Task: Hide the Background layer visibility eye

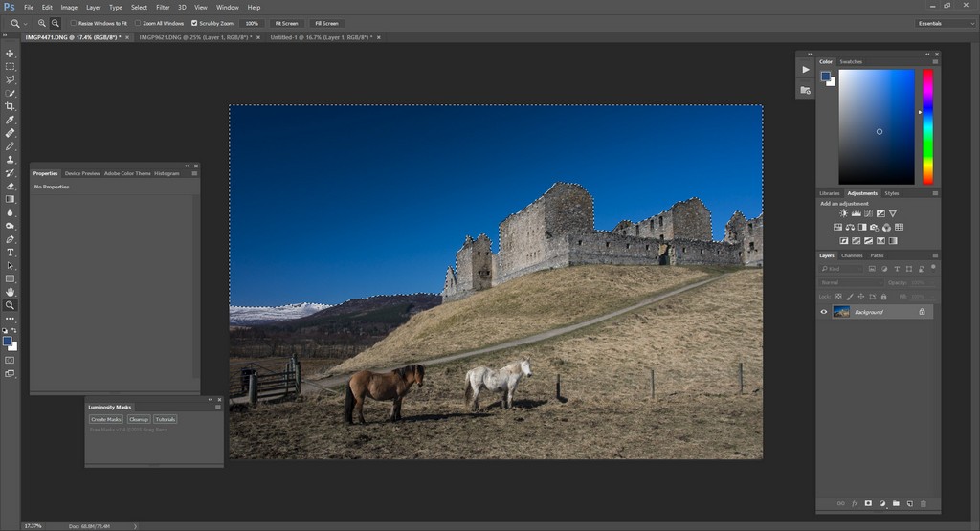Action: click(824, 312)
